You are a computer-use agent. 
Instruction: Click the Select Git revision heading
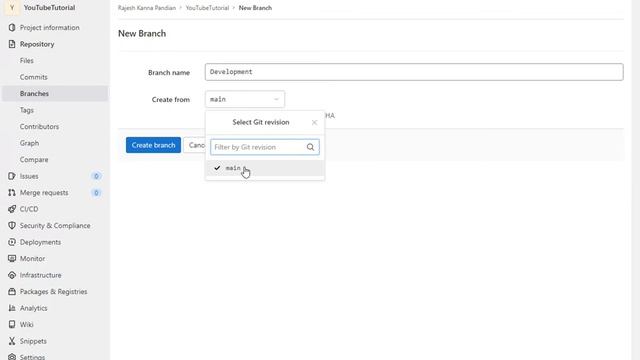click(261, 122)
